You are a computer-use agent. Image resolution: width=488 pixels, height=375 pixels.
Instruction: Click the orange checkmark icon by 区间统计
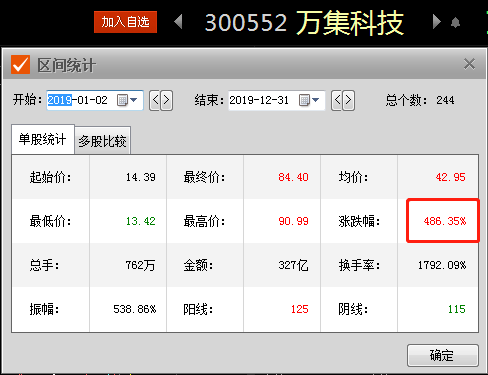20,64
